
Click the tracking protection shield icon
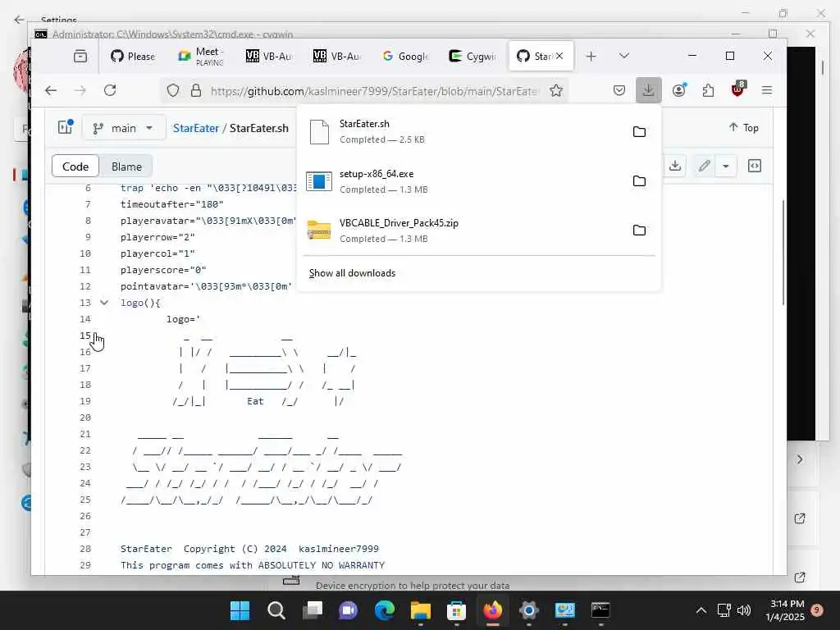coord(172,90)
